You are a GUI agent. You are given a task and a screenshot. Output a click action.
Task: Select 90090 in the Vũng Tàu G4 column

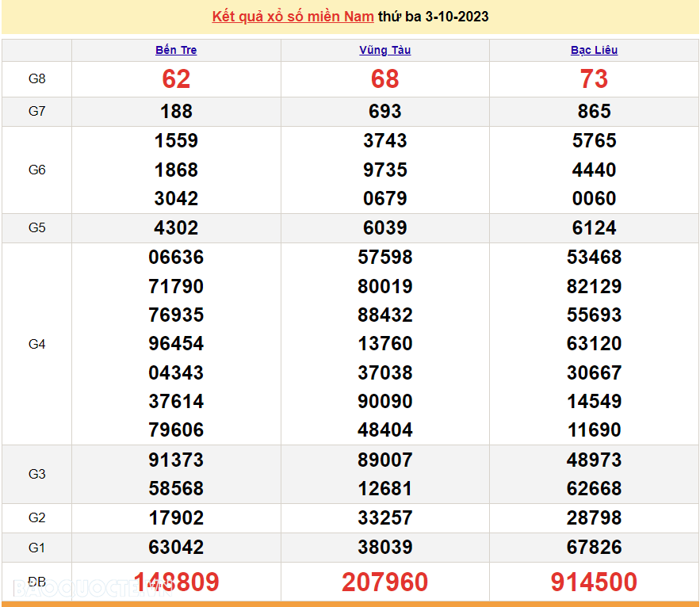tap(384, 401)
